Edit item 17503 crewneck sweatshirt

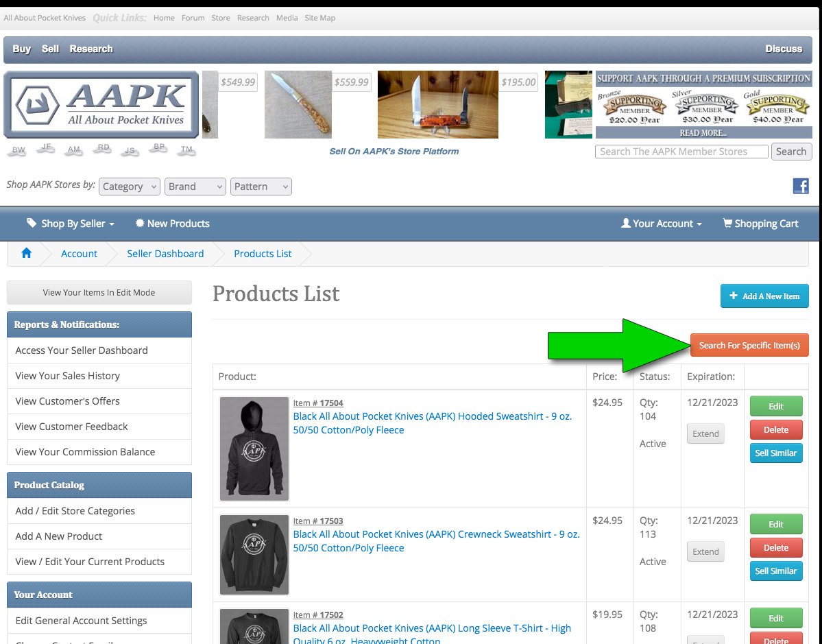coord(776,524)
